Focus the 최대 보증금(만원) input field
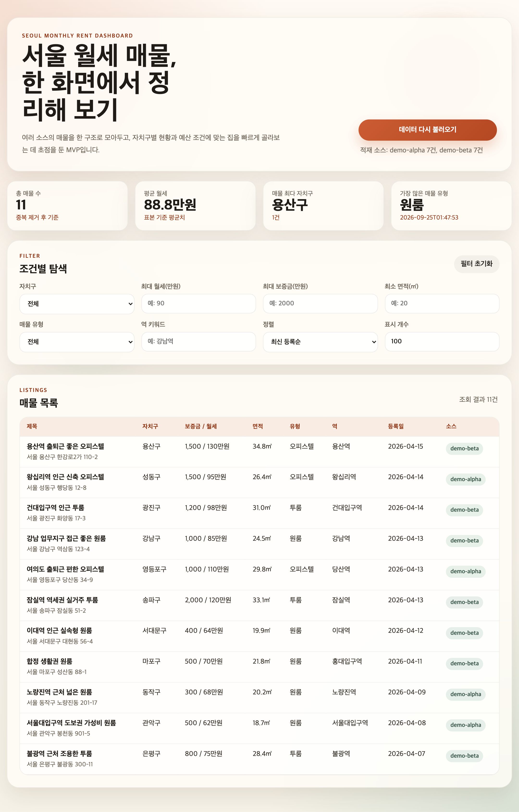This screenshot has height=812, width=519. tap(320, 303)
